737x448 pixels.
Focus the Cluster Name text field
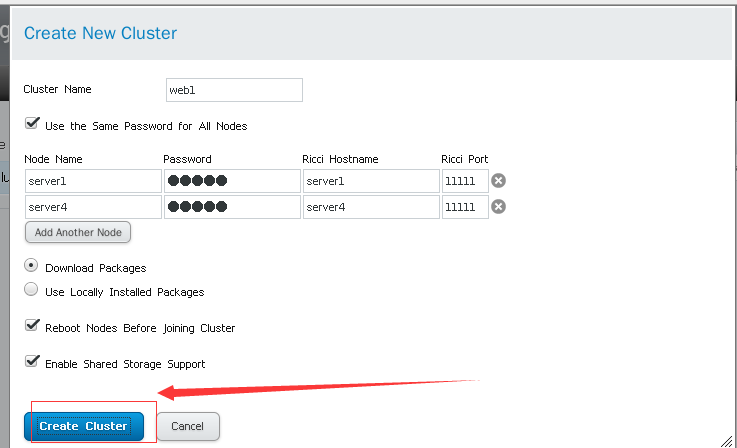tap(234, 90)
